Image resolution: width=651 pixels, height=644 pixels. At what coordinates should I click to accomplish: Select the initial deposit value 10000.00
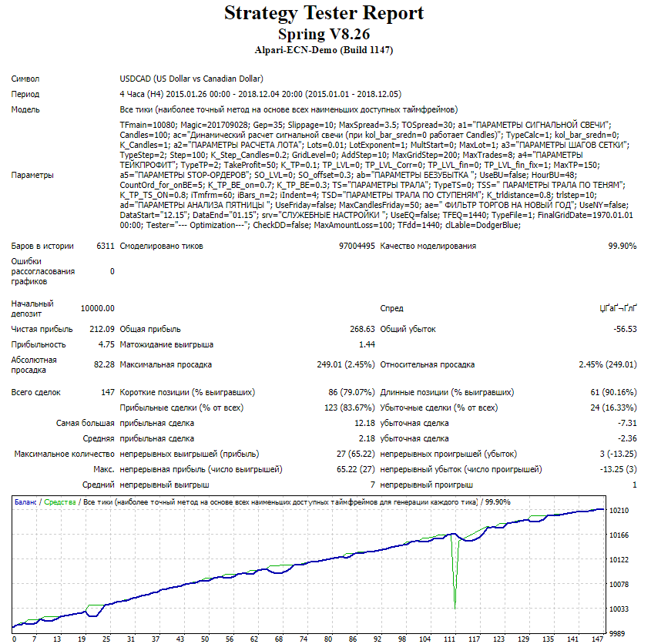[x=98, y=308]
